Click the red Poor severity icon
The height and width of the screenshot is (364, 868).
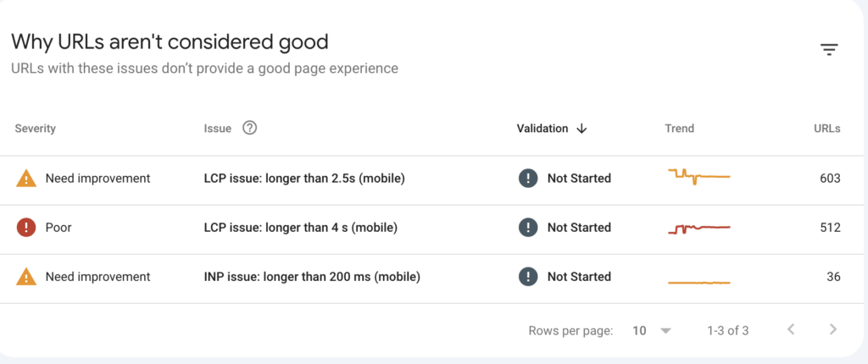(26, 228)
